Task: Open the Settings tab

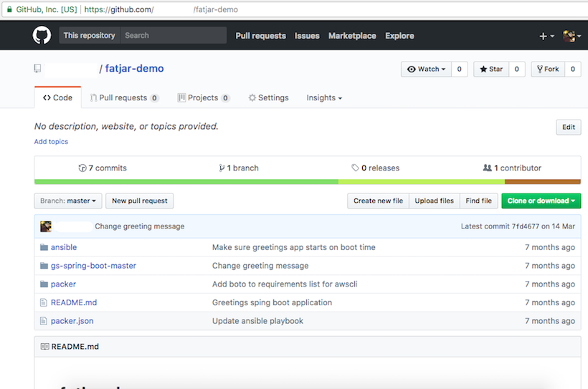Action: pos(268,98)
